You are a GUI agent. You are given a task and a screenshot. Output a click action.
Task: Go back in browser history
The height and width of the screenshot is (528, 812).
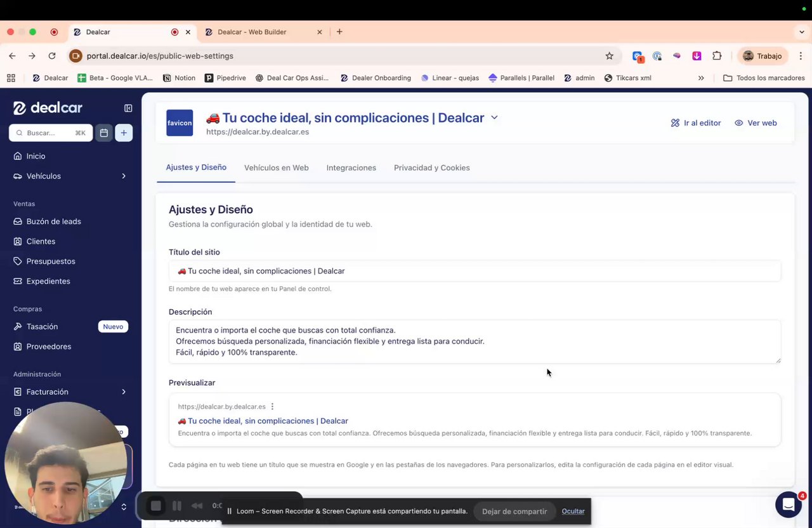(12, 56)
